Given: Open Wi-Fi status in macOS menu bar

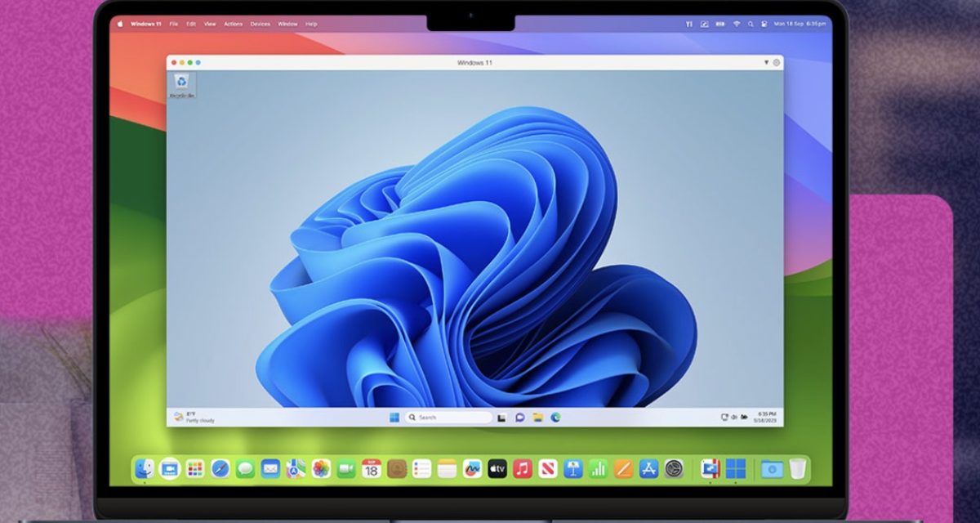Looking at the screenshot, I should coord(735,25).
